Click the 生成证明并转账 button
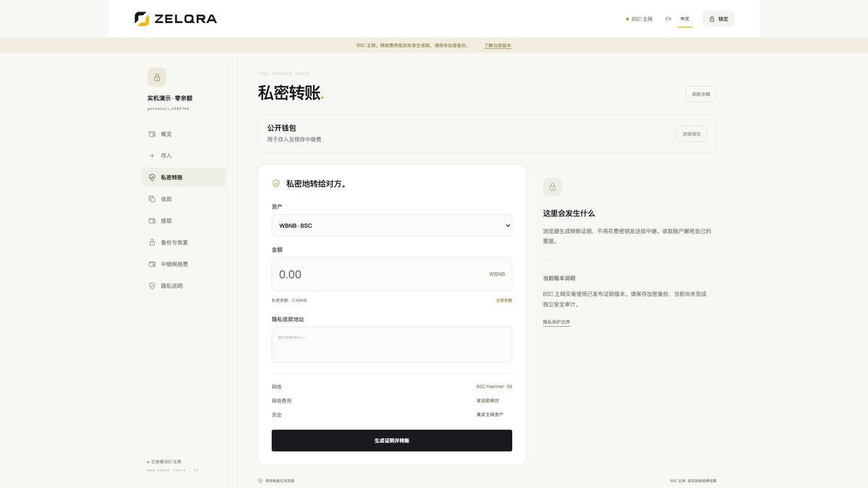The width and height of the screenshot is (868, 488). pyautogui.click(x=391, y=440)
